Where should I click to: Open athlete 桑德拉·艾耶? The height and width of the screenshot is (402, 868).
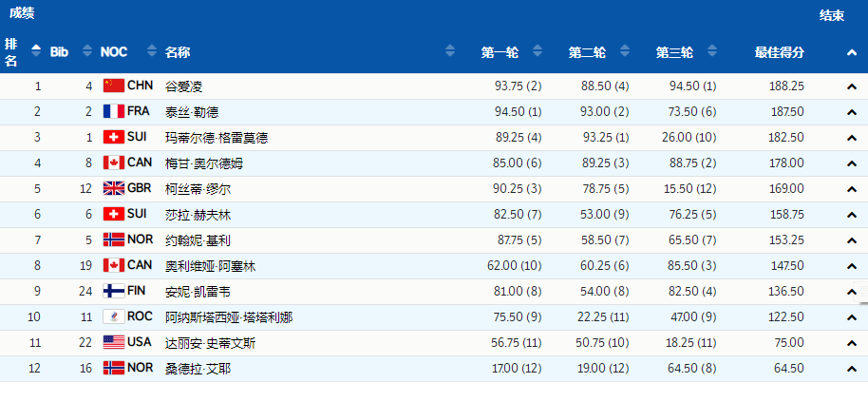[x=198, y=369]
